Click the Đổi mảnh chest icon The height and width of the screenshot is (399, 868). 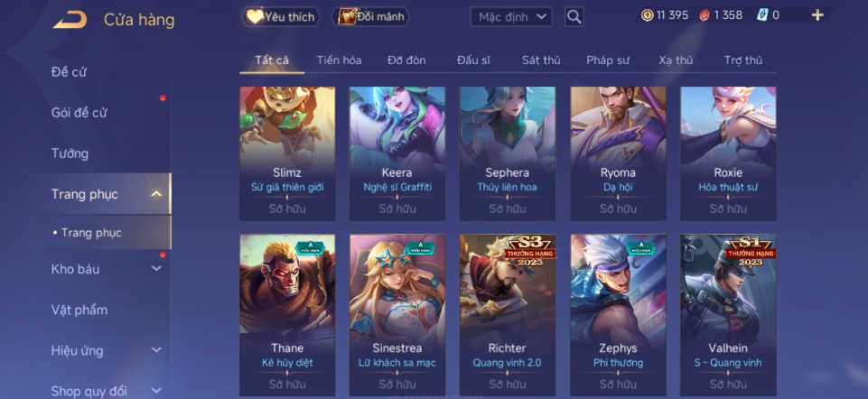click(x=347, y=16)
